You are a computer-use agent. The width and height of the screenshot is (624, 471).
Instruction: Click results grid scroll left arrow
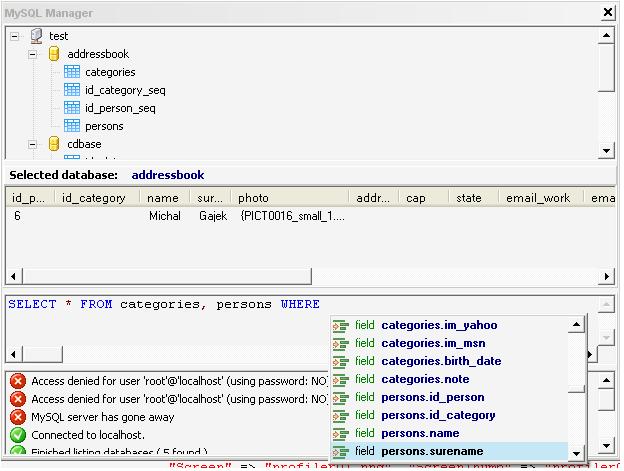coord(14,276)
